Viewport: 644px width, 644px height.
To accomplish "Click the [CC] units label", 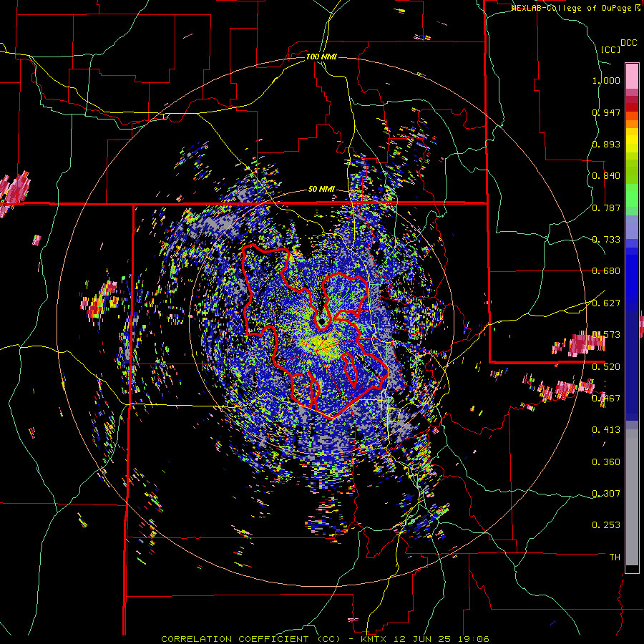I will point(611,49).
